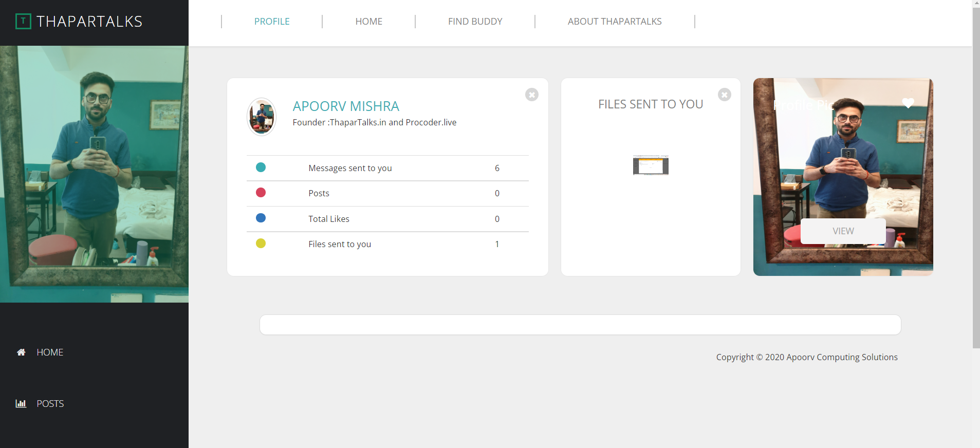The height and width of the screenshot is (448, 980).
Task: Open the PROFILE tab
Action: tap(272, 22)
